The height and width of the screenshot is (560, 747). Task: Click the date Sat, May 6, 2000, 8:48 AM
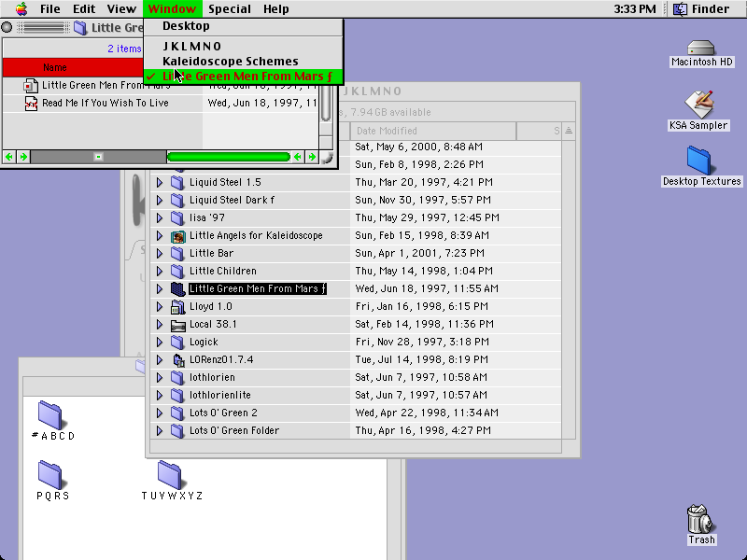pyautogui.click(x=418, y=147)
